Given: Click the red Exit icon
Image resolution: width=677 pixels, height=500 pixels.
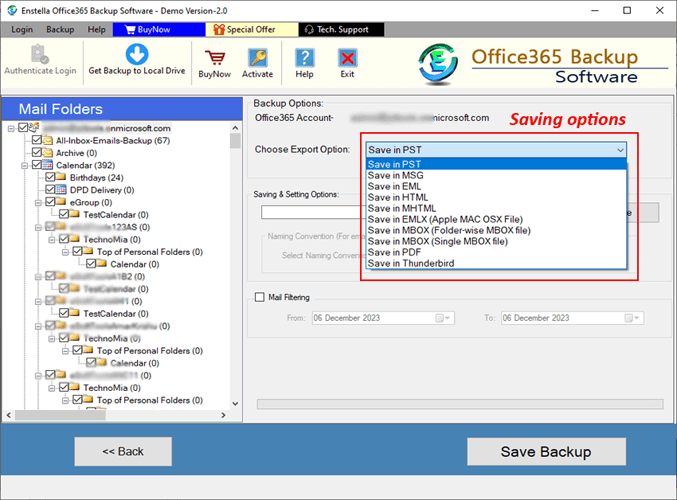Looking at the screenshot, I should click(x=347, y=58).
